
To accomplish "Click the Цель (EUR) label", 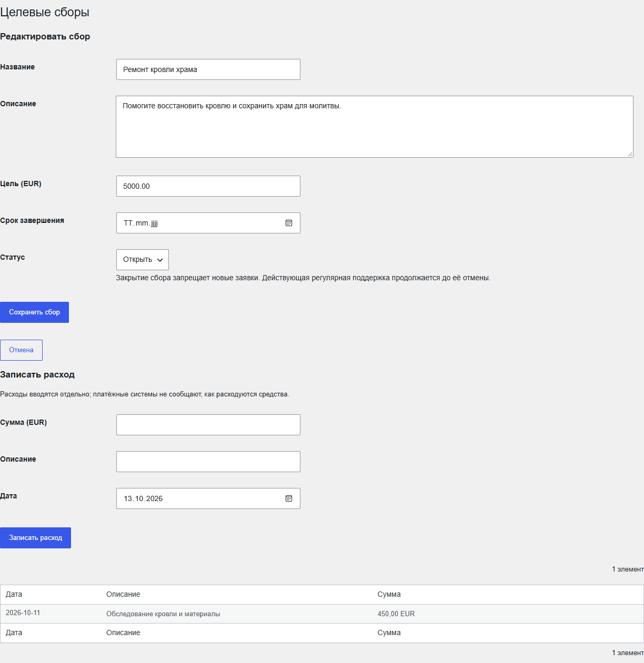I will (x=21, y=183).
